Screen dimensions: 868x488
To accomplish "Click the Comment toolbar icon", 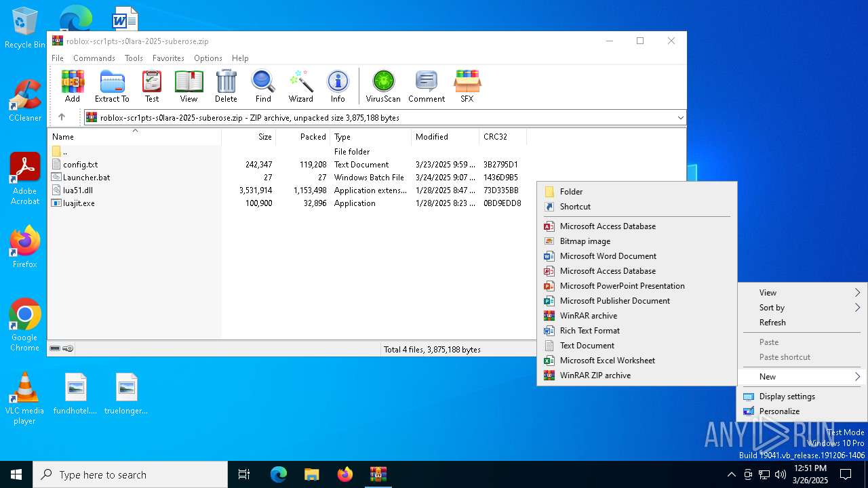I will pos(426,86).
